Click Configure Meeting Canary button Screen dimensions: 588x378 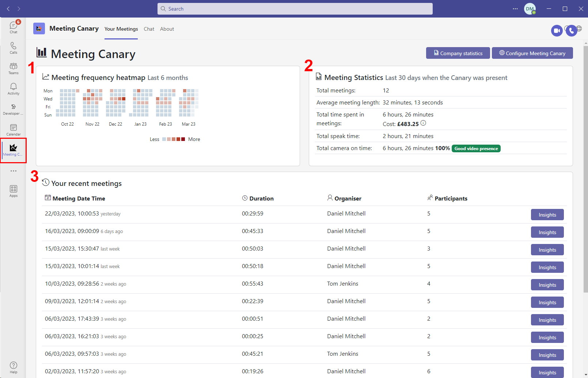(x=532, y=53)
